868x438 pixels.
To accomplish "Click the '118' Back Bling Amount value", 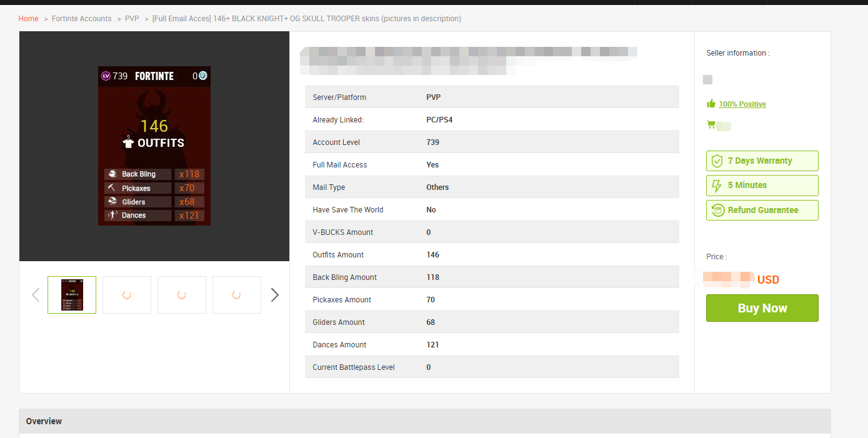I will (432, 277).
